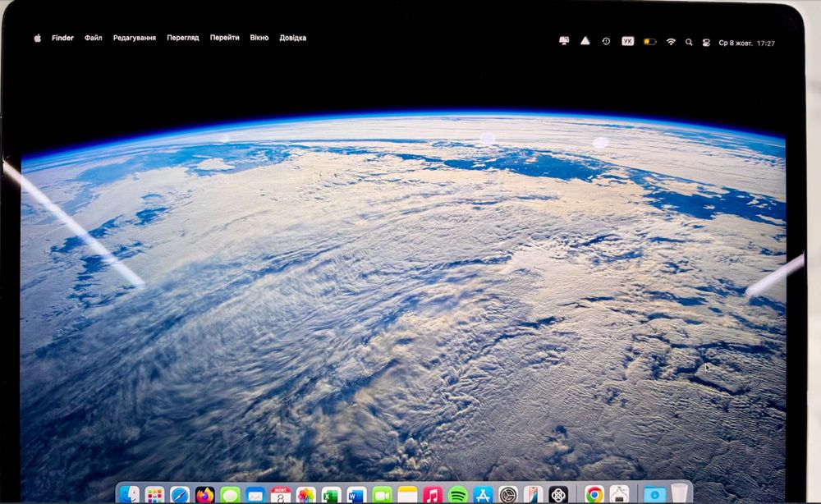The image size is (821, 504).
Task: Open Photos from the Dock
Action: (305, 495)
